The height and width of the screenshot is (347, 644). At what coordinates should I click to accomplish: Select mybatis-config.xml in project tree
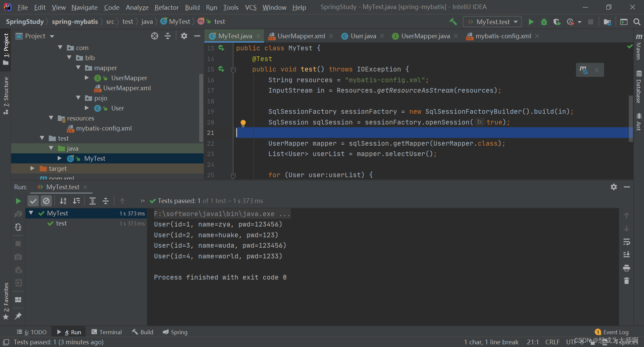click(x=104, y=128)
